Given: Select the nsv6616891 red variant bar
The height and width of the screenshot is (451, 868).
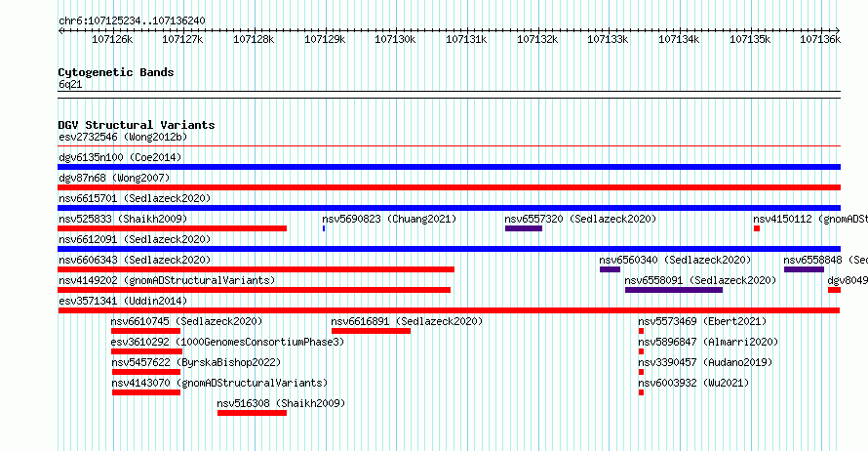Looking at the screenshot, I should (371, 331).
